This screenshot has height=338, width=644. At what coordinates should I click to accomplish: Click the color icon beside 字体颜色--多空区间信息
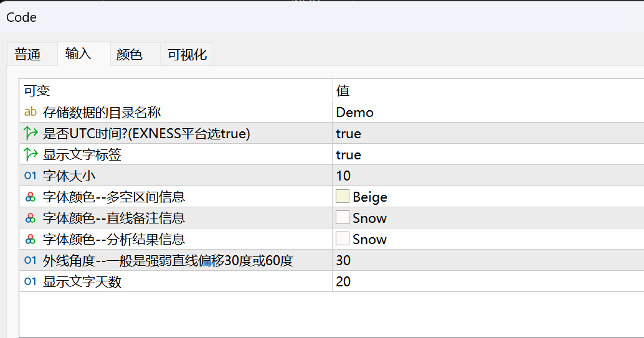31,197
